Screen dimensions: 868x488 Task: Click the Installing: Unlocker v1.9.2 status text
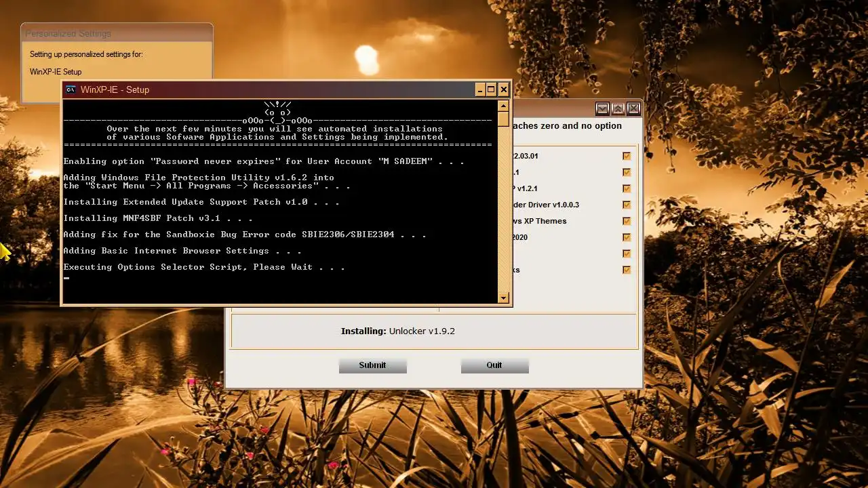(398, 331)
